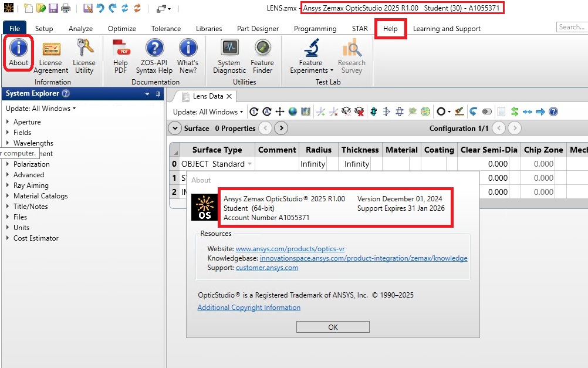
Task: Pin the System Explorer panel
Action: coord(158,94)
